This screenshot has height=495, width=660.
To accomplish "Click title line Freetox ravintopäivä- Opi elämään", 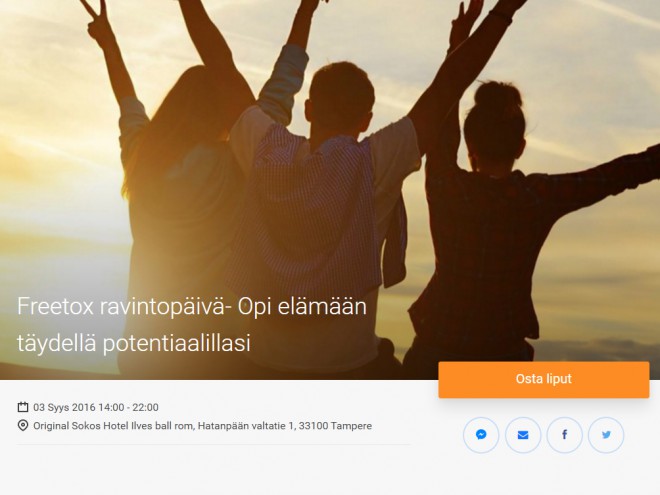I will pyautogui.click(x=192, y=306).
